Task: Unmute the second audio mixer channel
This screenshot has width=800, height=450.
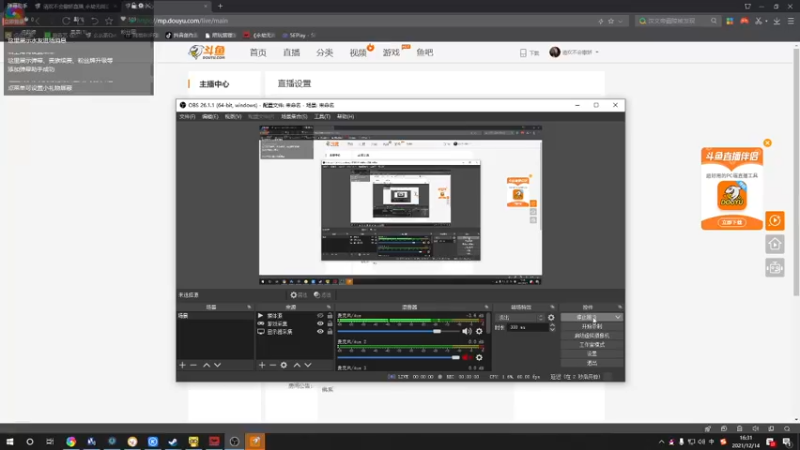Action: click(467, 358)
